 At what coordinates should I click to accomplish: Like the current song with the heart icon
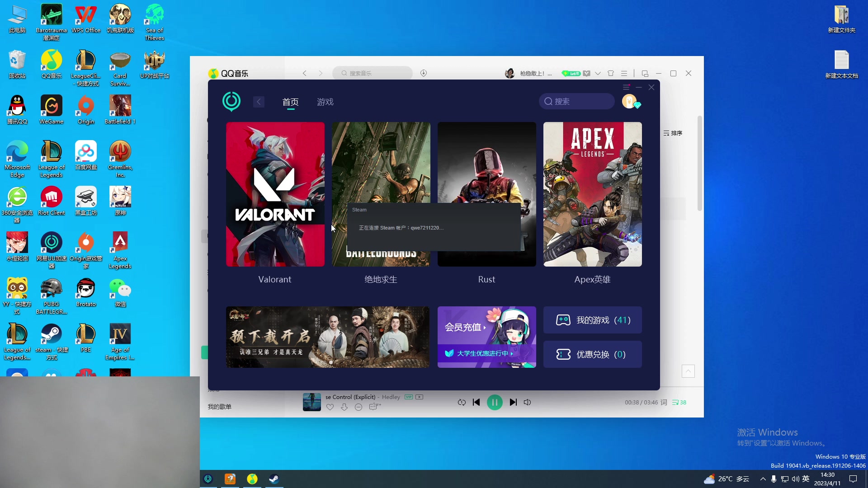pos(330,407)
